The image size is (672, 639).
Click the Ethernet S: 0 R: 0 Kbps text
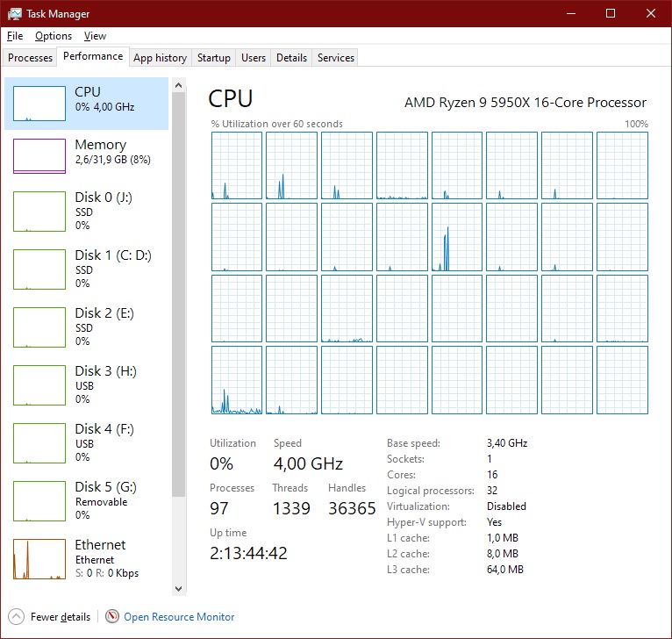107,573
